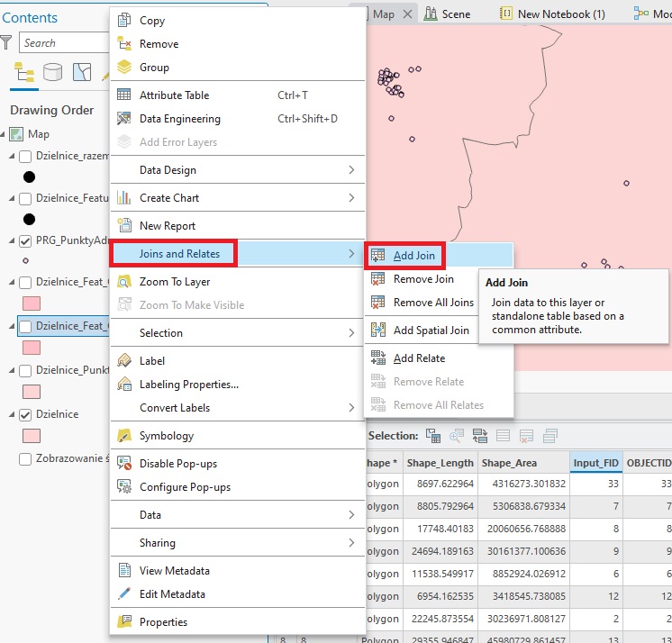Click Select By Attributes icon in table toolbar
This screenshot has width=672, height=643.
tap(433, 436)
